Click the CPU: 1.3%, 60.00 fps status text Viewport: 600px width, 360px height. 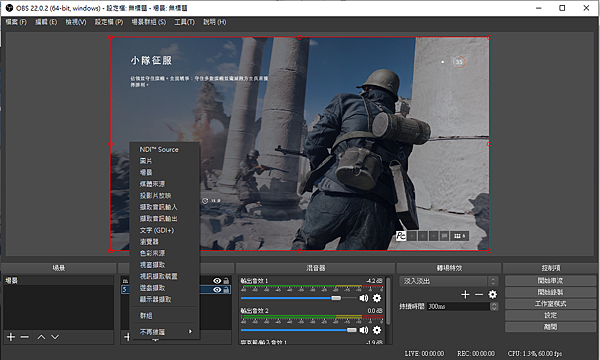coord(535,353)
